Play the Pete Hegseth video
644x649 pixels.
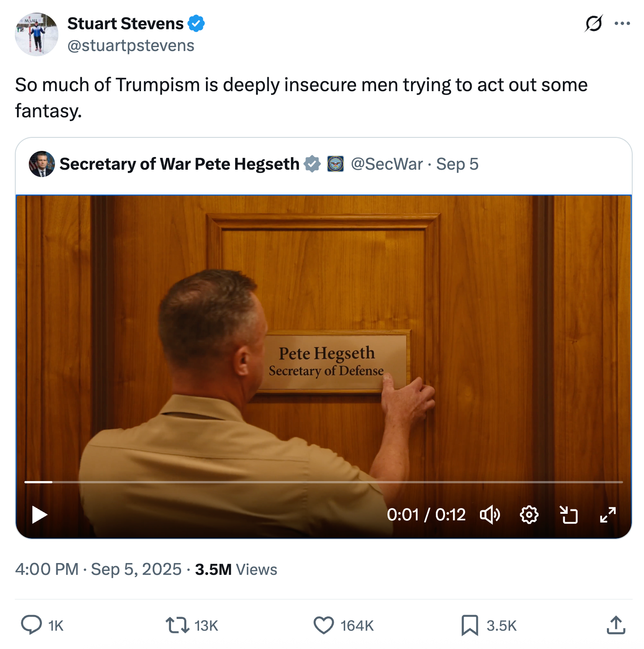point(39,515)
